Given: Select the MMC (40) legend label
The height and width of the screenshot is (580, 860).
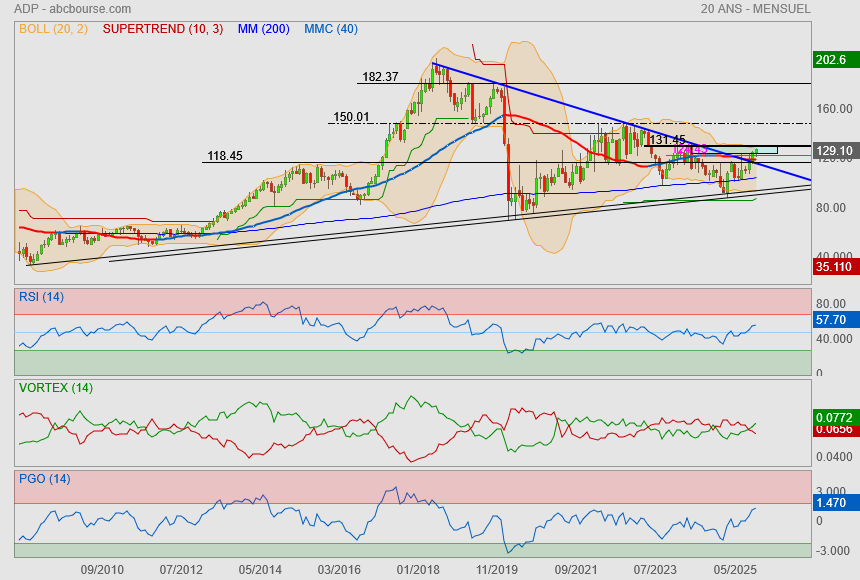Looking at the screenshot, I should [331, 29].
